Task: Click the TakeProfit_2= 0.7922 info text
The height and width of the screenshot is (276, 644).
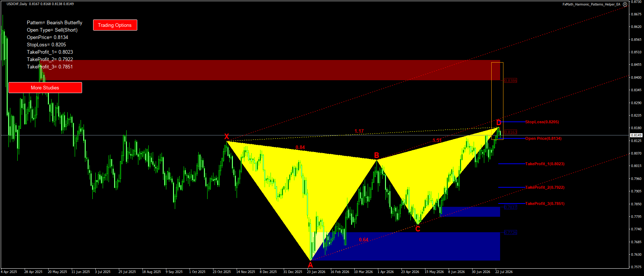Action: point(50,59)
